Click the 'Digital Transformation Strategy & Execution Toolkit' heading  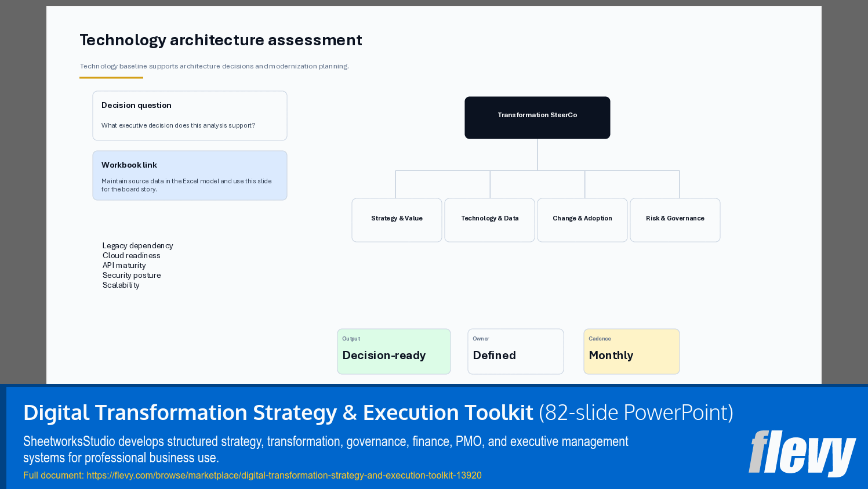(278, 413)
